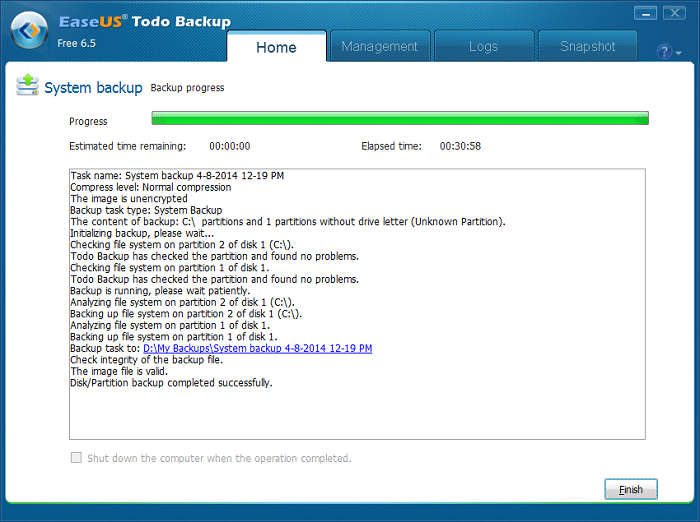Click the elapsed time value 00:30:58
Image resolution: width=700 pixels, height=522 pixels.
pyautogui.click(x=460, y=146)
